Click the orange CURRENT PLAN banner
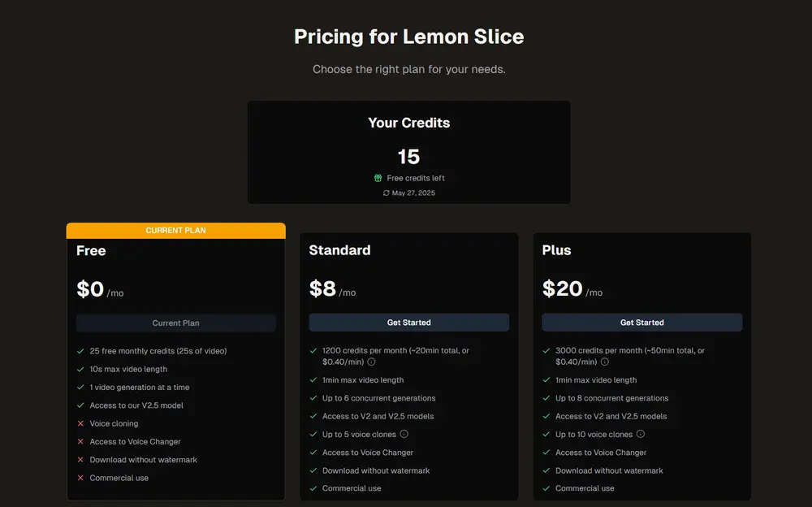This screenshot has height=507, width=812. click(x=176, y=231)
